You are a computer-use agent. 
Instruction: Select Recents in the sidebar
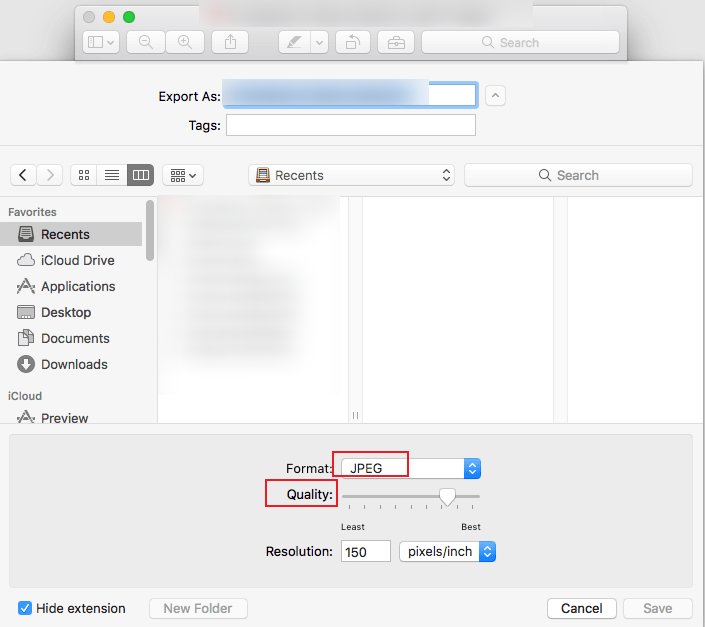[71, 234]
